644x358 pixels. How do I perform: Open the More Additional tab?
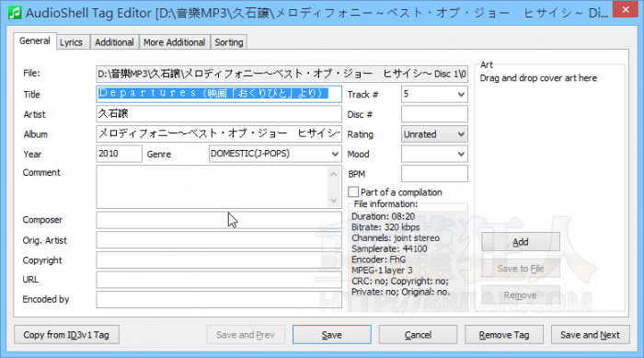point(174,42)
